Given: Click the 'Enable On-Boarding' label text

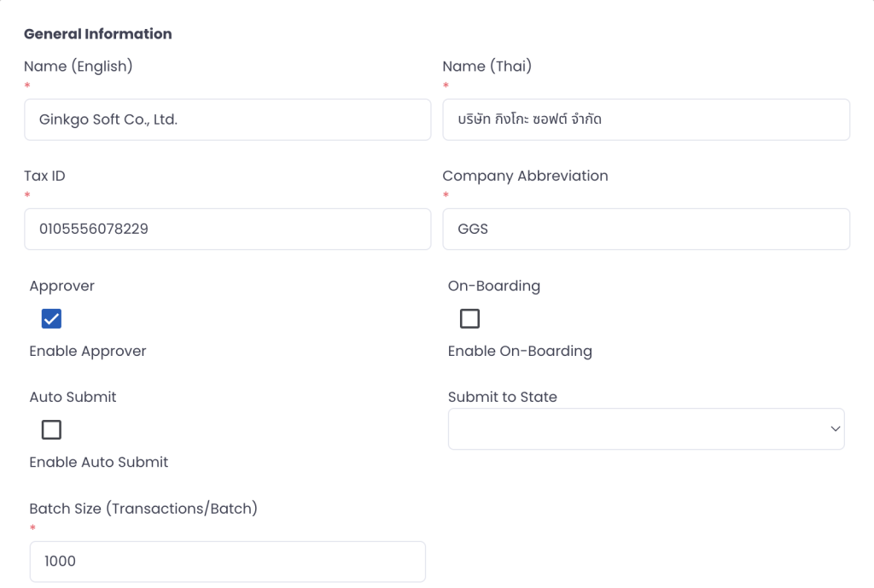Looking at the screenshot, I should (x=520, y=352).
